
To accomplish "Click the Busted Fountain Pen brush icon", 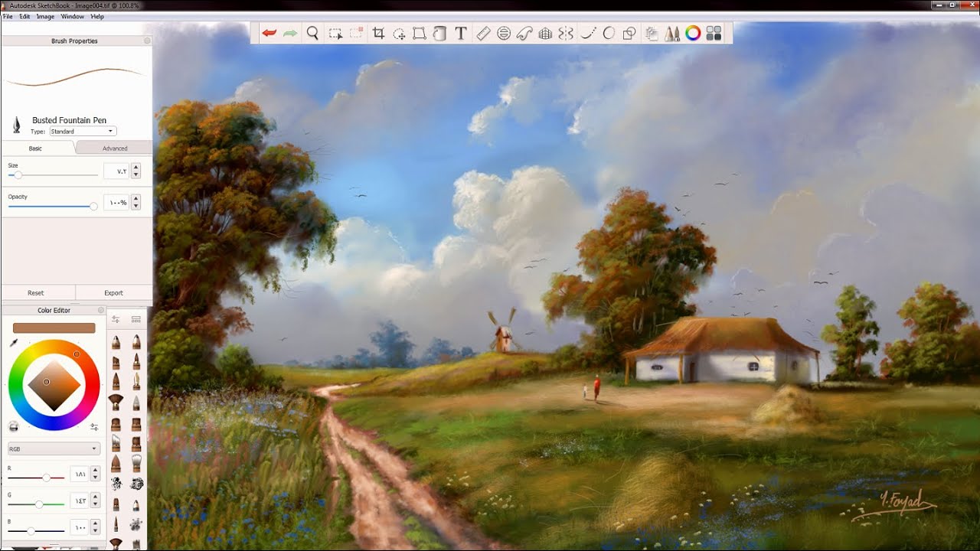I will pos(16,125).
